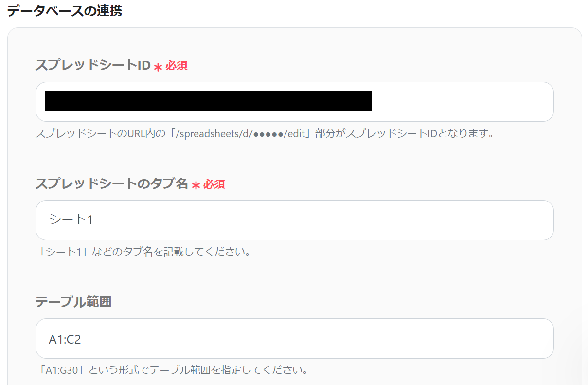This screenshot has width=588, height=385.
Task: Click the 「A1:G30」という形式 help text
Action: 173,370
